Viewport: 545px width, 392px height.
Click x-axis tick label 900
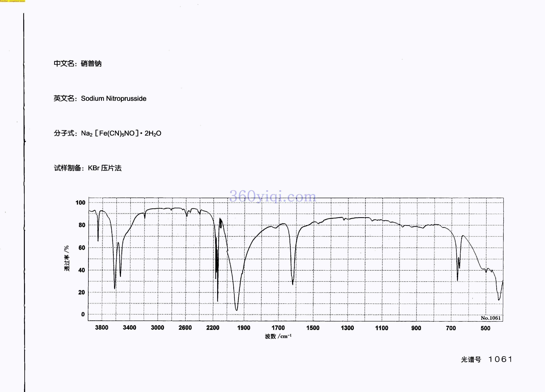pyautogui.click(x=416, y=328)
